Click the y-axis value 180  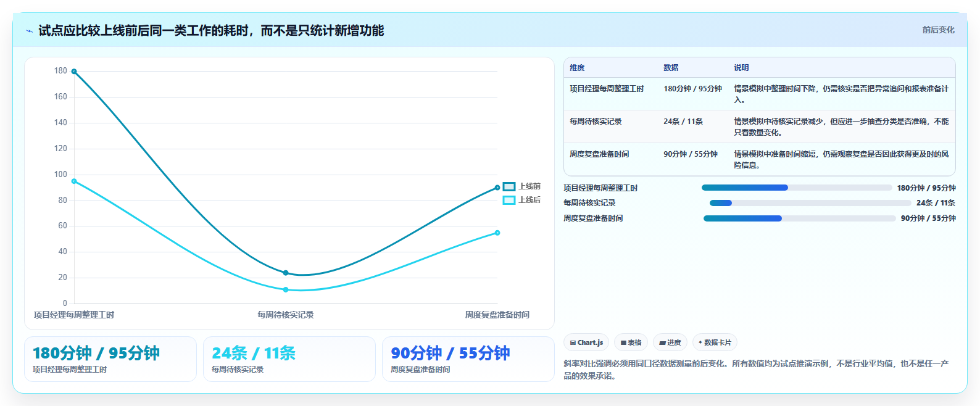(60, 71)
